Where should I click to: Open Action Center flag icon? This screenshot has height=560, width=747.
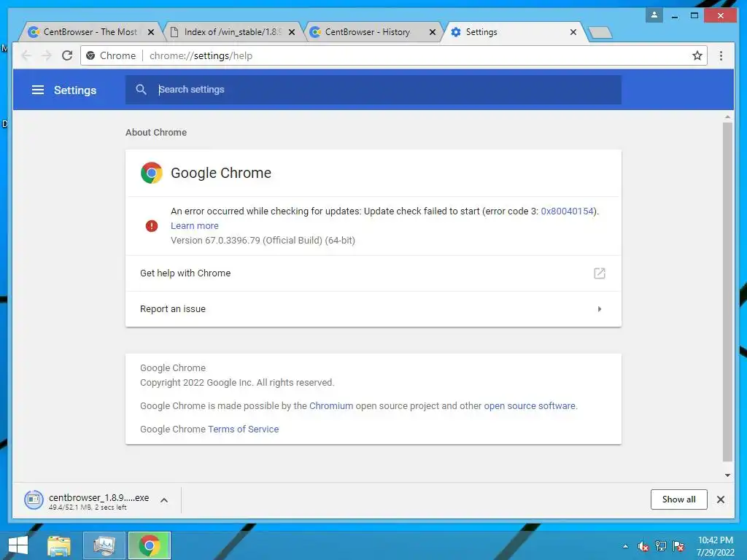point(678,546)
